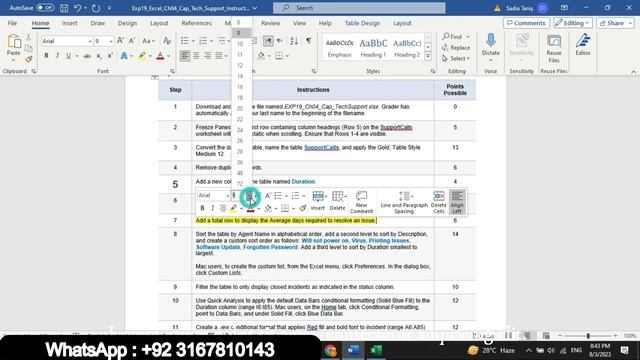Click the Excel icon in taskbar
The image size is (640, 360).
click(376, 350)
